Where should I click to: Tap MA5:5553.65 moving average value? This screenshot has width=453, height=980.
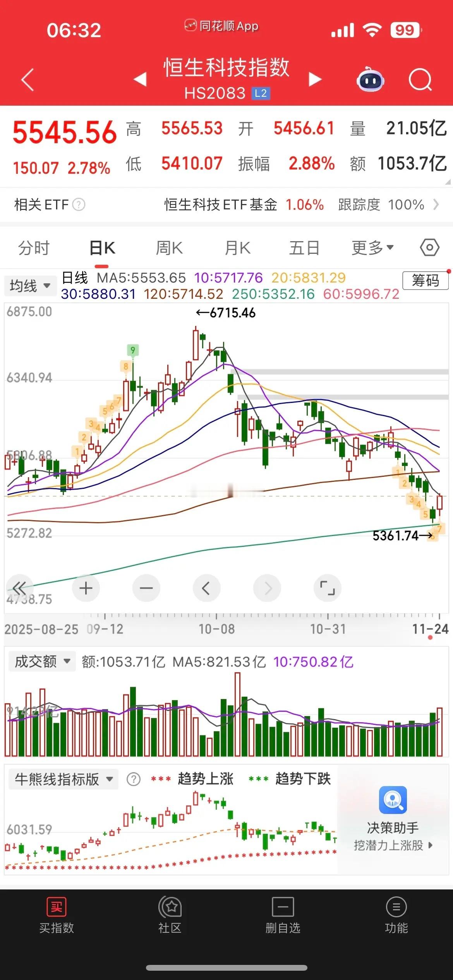(x=141, y=278)
